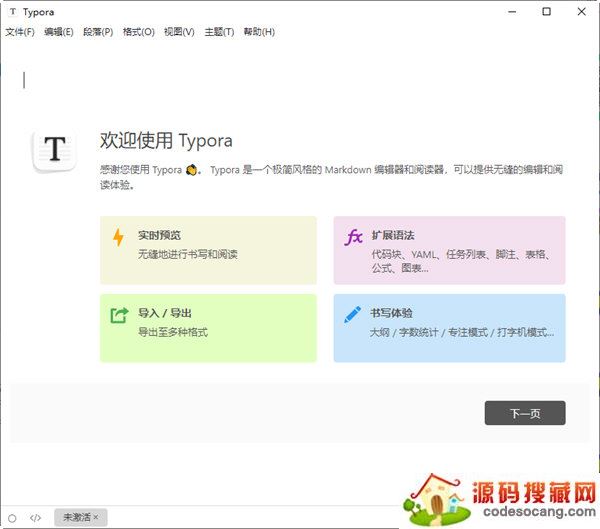Toggle source code mode icon

[35, 518]
